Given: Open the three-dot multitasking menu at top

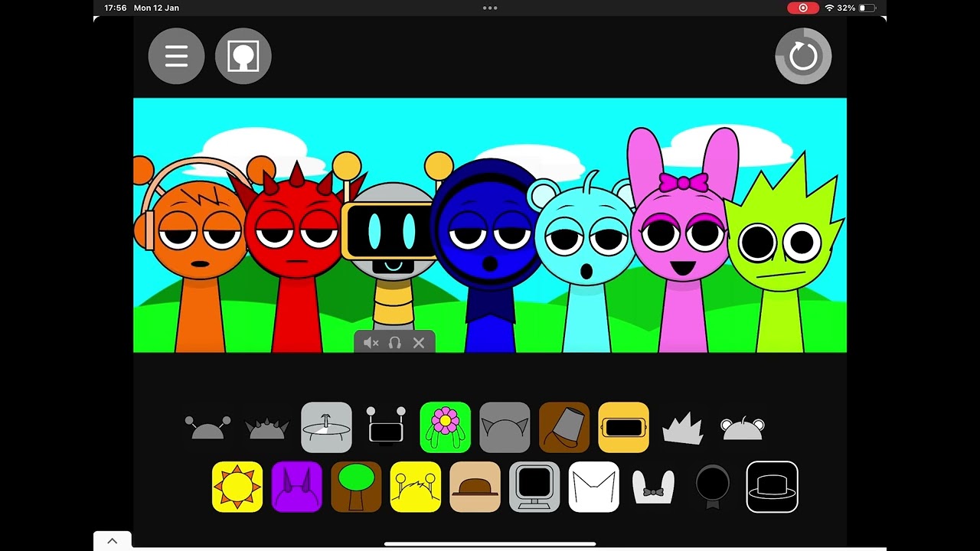Looking at the screenshot, I should coord(490,8).
